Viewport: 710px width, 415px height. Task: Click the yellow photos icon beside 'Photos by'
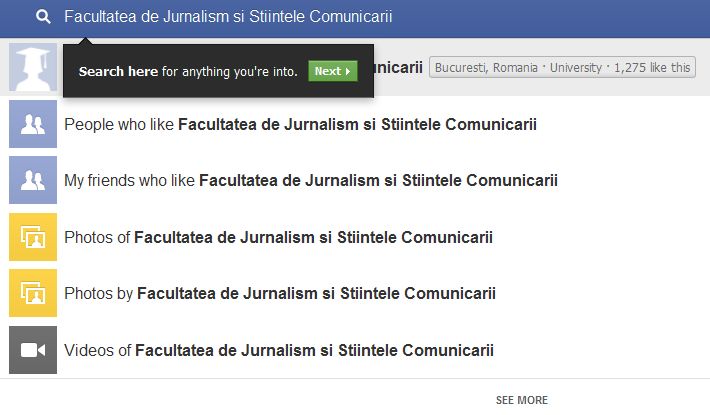coord(32,294)
